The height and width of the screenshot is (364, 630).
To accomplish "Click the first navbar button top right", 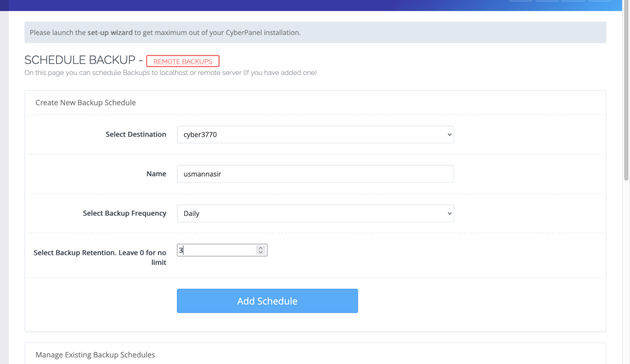I will pos(520,1).
